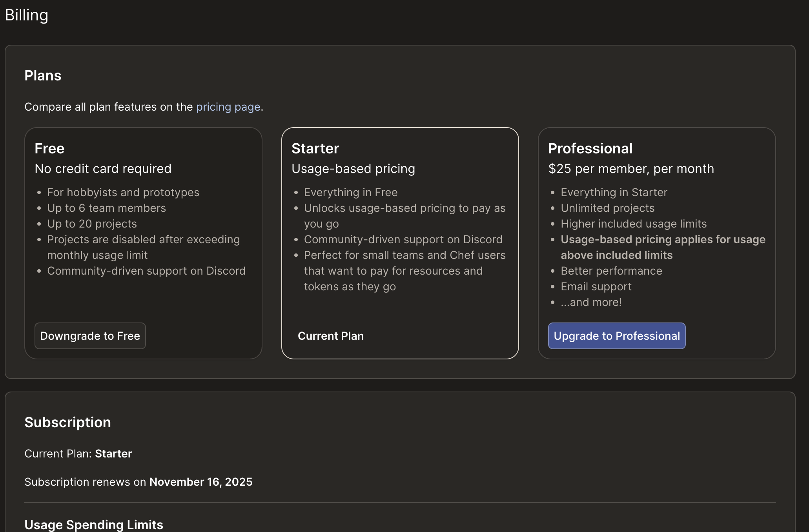Click the Current Plan label in Starter card
Screen dimensions: 809x532
pyautogui.click(x=330, y=336)
